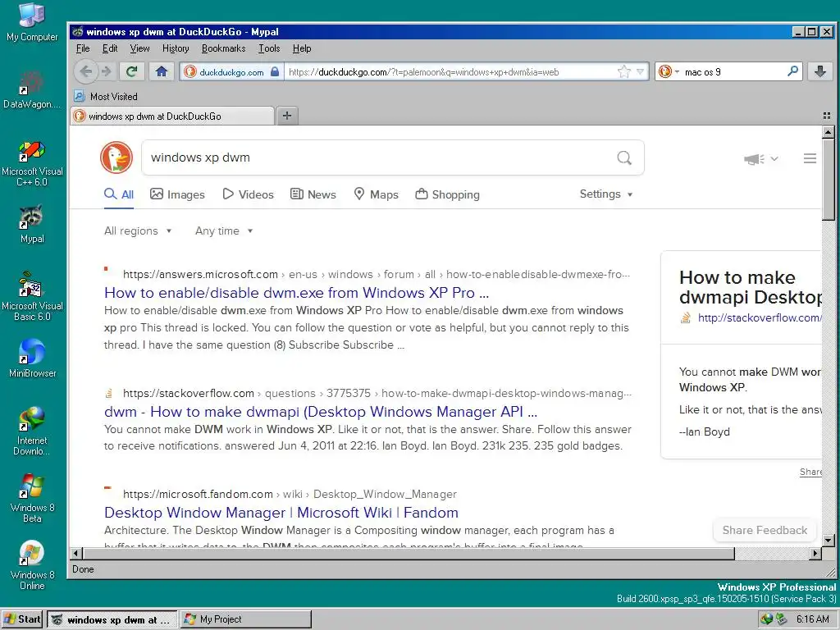Click the horizontal scrollbar left arrow
Image resolution: width=840 pixels, height=630 pixels.
click(76, 553)
